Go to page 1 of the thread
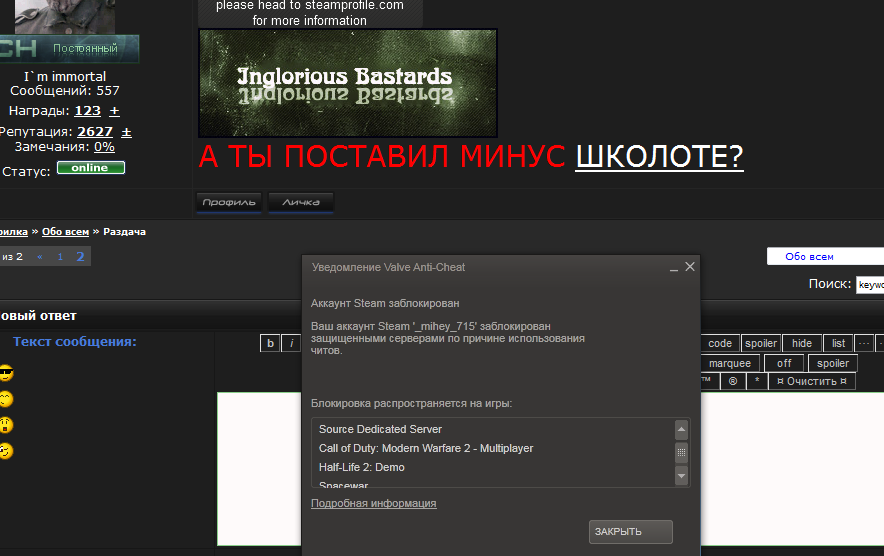This screenshot has width=884, height=556. click(x=60, y=257)
